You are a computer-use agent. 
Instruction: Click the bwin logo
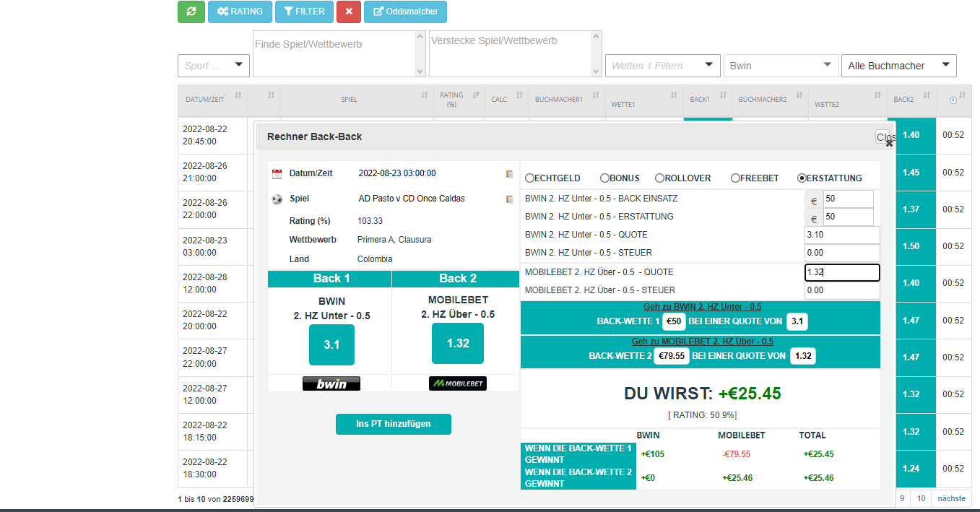tap(331, 383)
